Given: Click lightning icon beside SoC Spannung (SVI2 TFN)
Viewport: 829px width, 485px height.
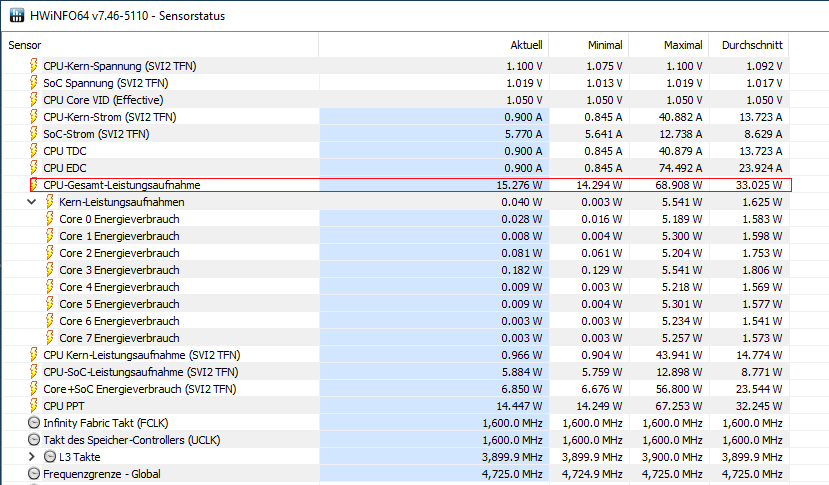Looking at the screenshot, I should (34, 83).
